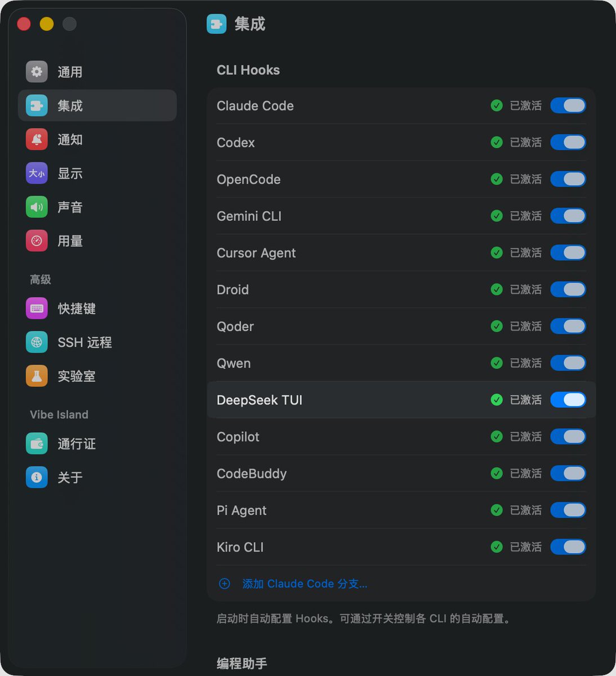Click the Usage (用量) gauge icon
616x676 pixels.
(x=37, y=241)
